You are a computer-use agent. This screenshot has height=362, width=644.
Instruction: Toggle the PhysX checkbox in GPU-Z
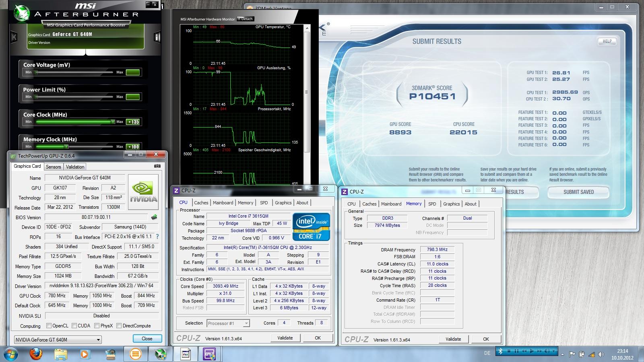click(x=97, y=326)
